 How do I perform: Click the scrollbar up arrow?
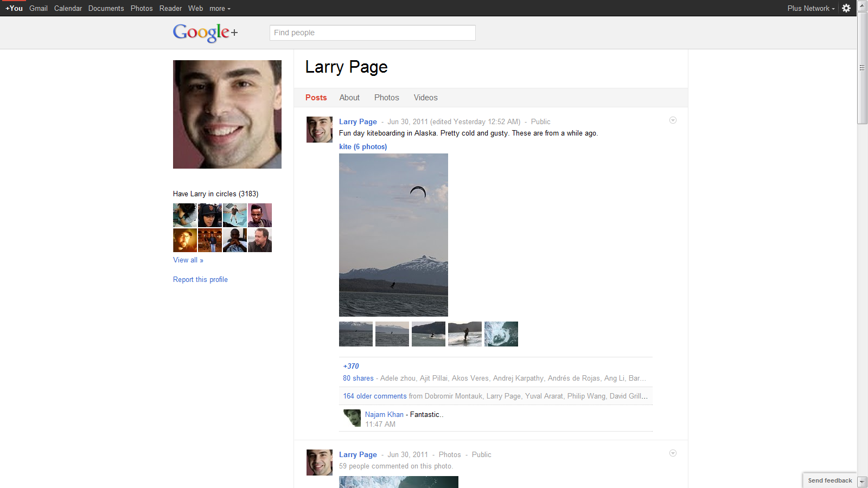863,5
